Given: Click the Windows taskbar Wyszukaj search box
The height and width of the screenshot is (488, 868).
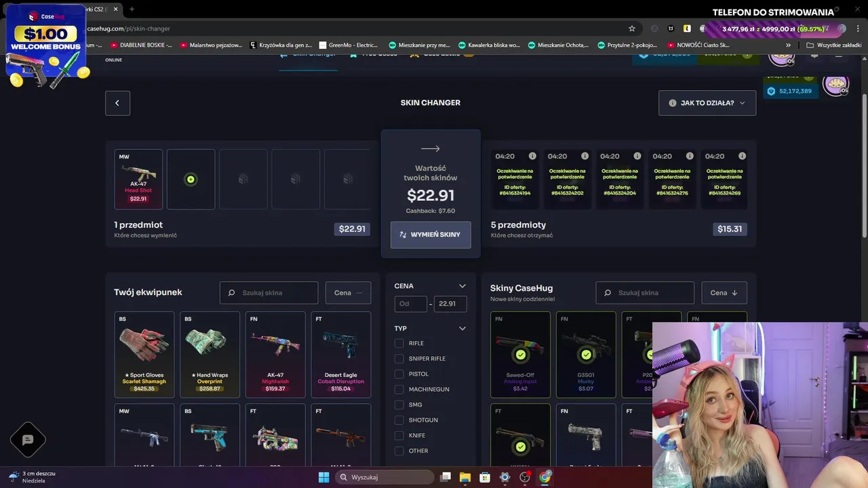Looking at the screenshot, I should tap(384, 477).
